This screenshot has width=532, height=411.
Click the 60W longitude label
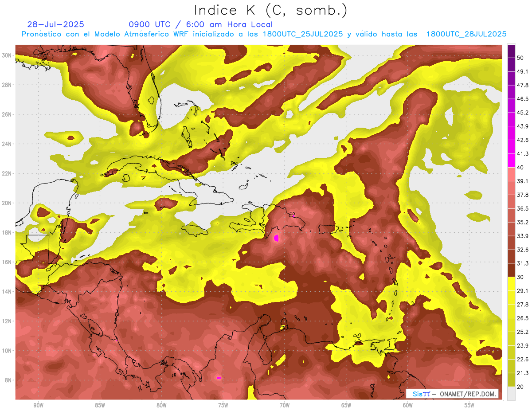(x=408, y=405)
